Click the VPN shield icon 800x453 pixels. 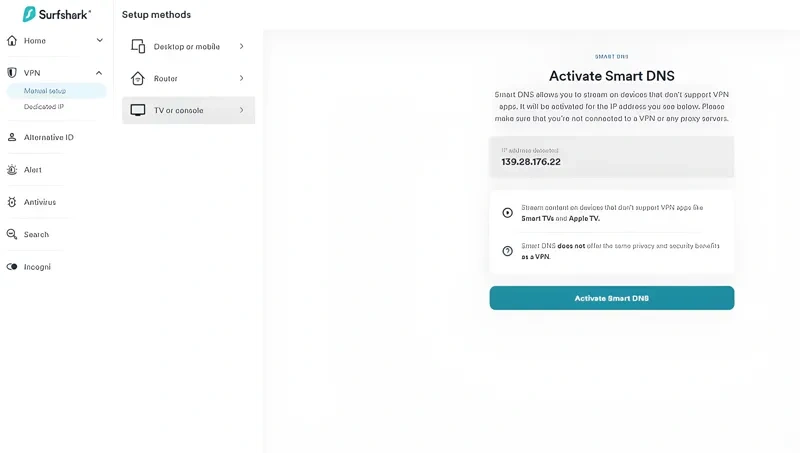pyautogui.click(x=12, y=73)
